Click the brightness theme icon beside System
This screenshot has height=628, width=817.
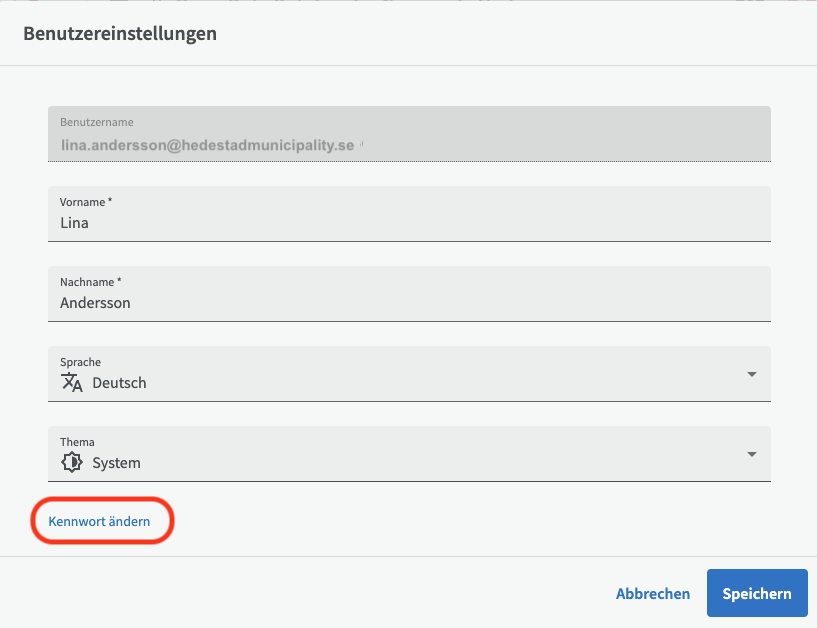click(71, 462)
